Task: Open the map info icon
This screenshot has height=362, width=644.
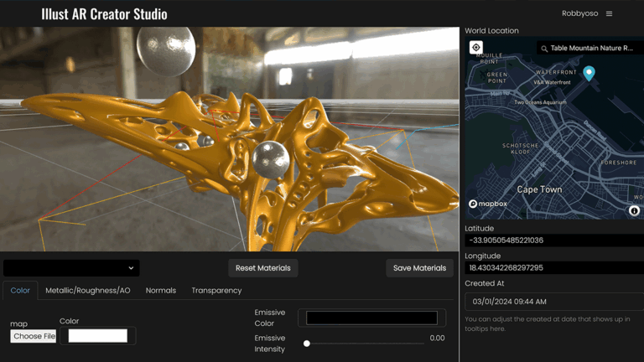Action: point(634,210)
